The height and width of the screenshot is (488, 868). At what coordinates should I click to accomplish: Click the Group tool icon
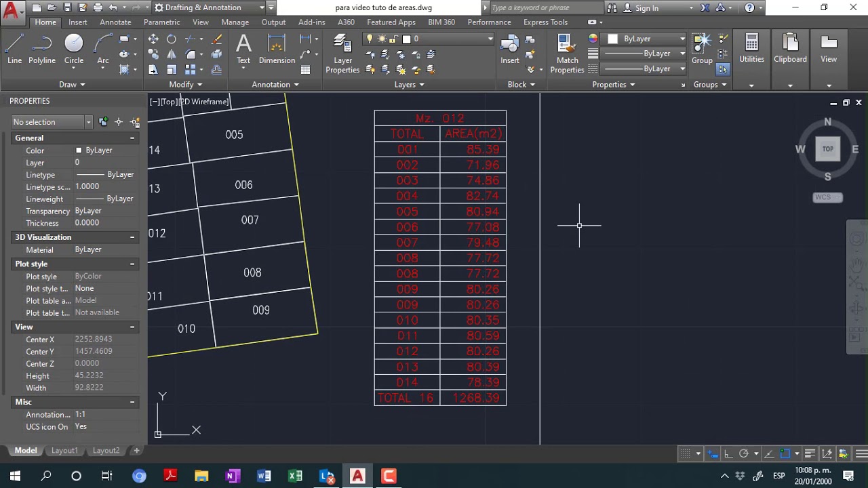click(702, 49)
